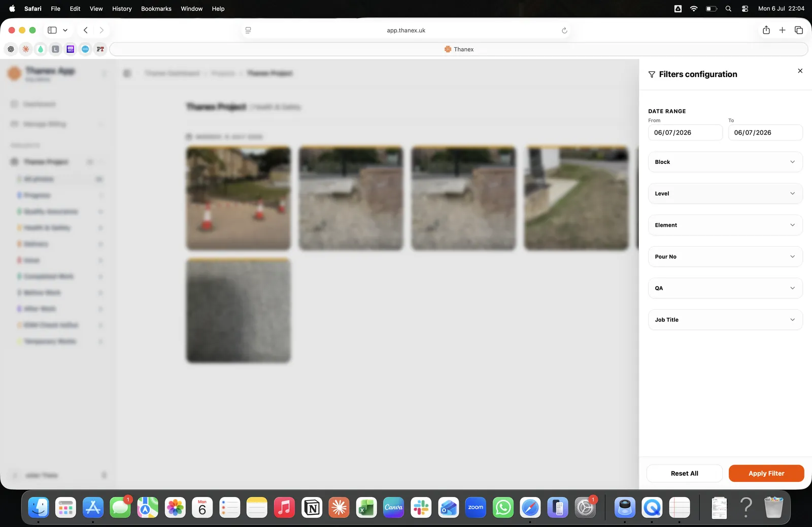The image size is (812, 527).
Task: Open the QA filter dropdown
Action: (x=725, y=288)
